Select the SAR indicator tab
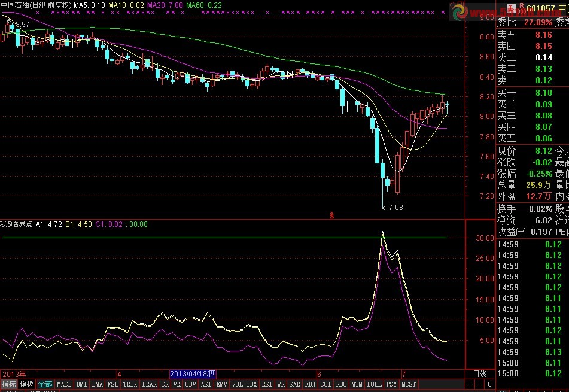The height and width of the screenshot is (392, 569). pos(294,384)
